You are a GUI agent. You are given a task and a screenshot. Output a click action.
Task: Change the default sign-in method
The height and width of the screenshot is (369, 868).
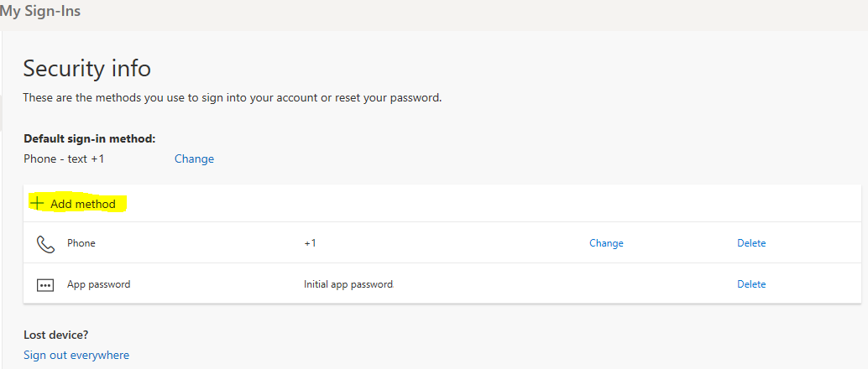[x=194, y=159]
